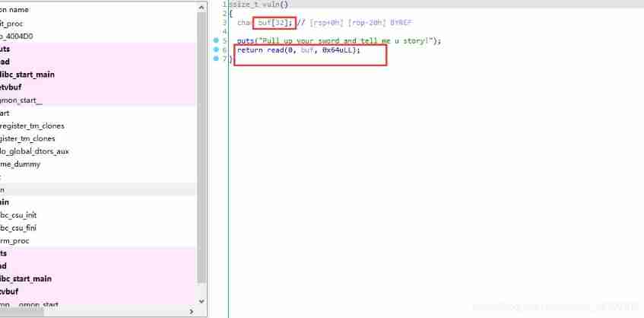This screenshot has width=644, height=318.
Task: Toggle the breakpoint dot on line 7
Action: pyautogui.click(x=215, y=59)
